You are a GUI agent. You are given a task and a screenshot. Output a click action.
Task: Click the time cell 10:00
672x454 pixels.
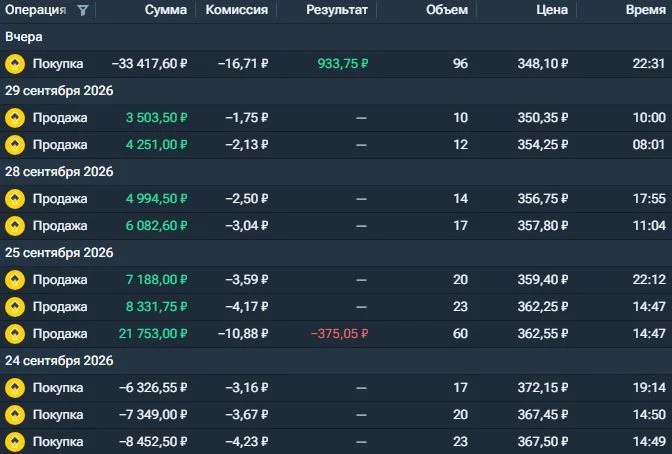point(649,118)
